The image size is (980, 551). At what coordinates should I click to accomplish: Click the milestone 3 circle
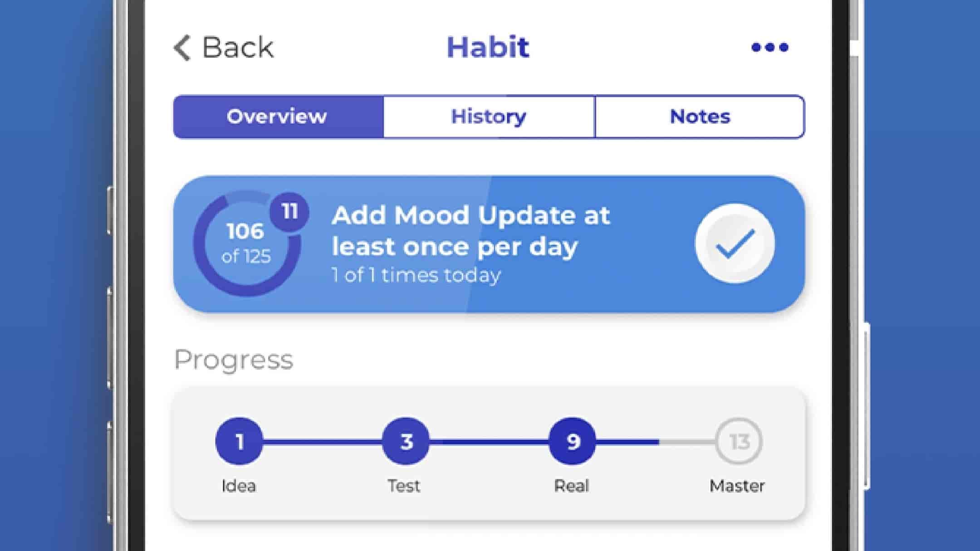coord(406,441)
